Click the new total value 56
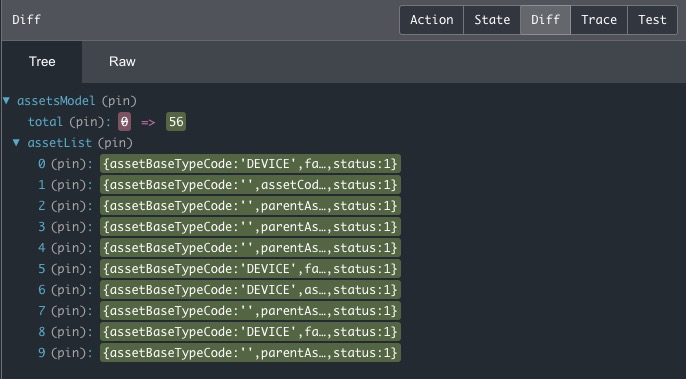 176,122
